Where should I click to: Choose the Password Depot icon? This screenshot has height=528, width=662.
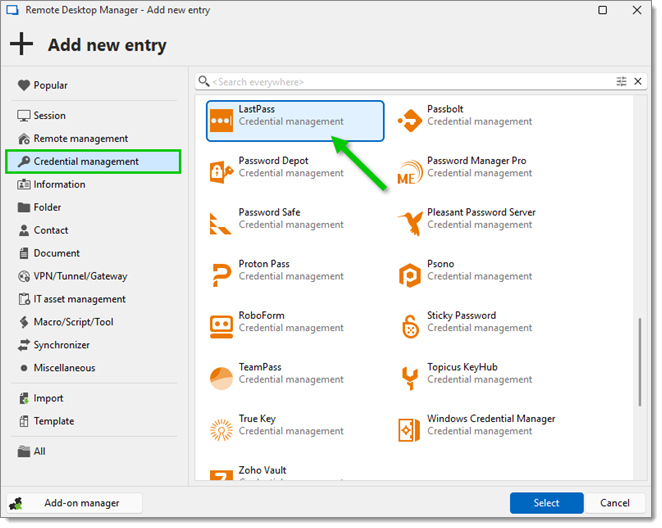(x=221, y=172)
